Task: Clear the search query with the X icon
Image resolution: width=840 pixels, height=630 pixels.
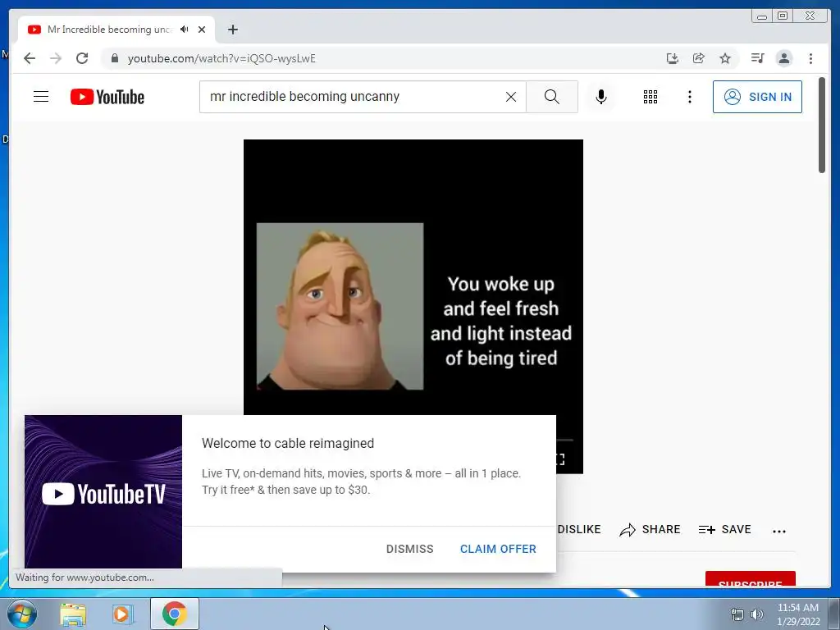Action: click(511, 97)
